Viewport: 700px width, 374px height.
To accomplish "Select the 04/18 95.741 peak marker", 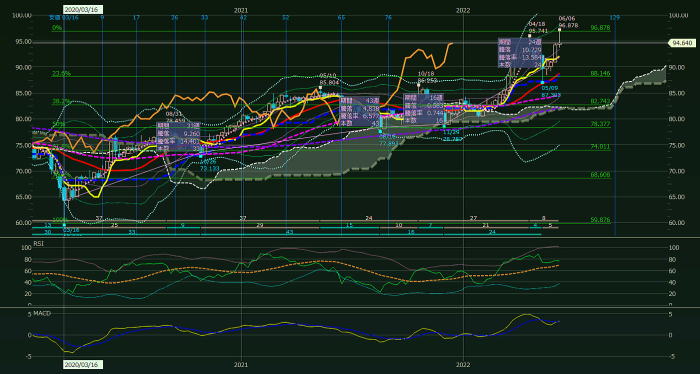I will point(538,27).
